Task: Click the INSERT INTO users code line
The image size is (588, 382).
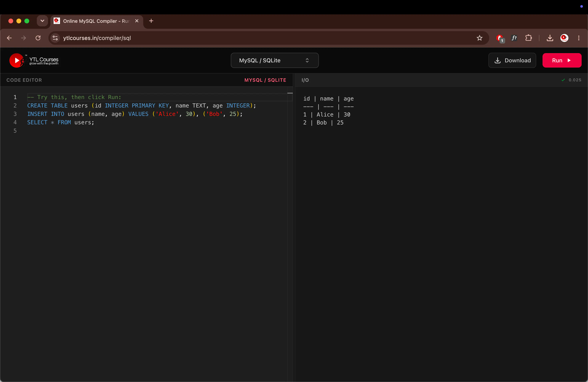Action: [x=135, y=114]
